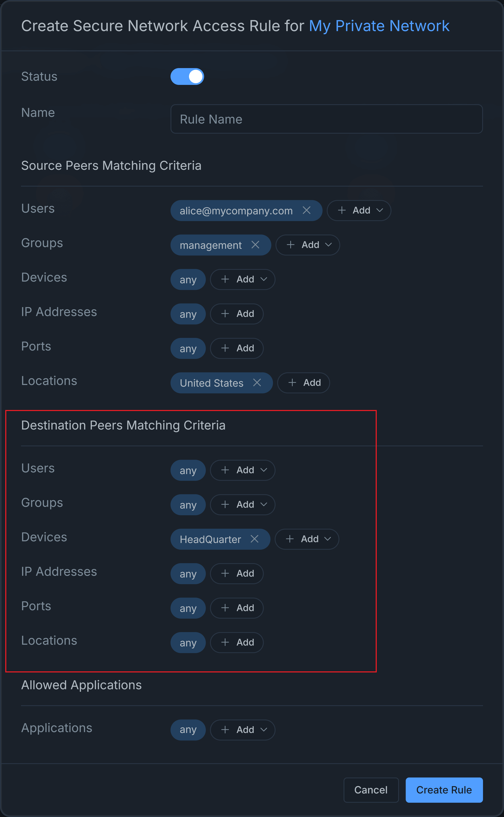The height and width of the screenshot is (817, 504).
Task: Add another source Location
Action: [303, 383]
